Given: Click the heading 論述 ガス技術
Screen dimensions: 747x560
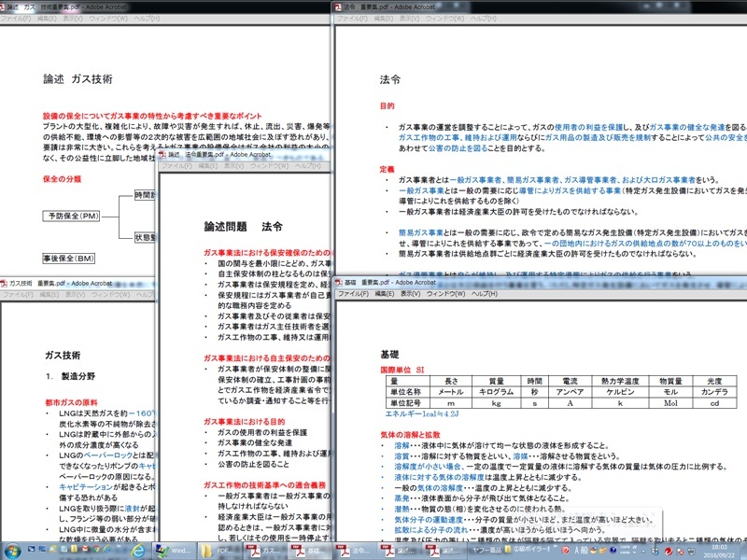Looking at the screenshot, I should (78, 79).
